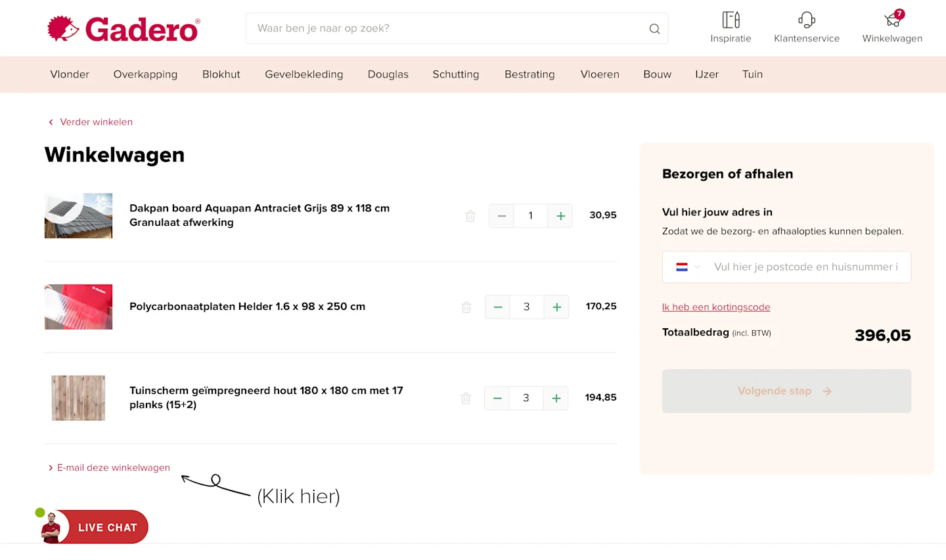Screen dimensions: 946x560
Task: Click the Tuinscherm quantity field
Action: [x=526, y=398]
